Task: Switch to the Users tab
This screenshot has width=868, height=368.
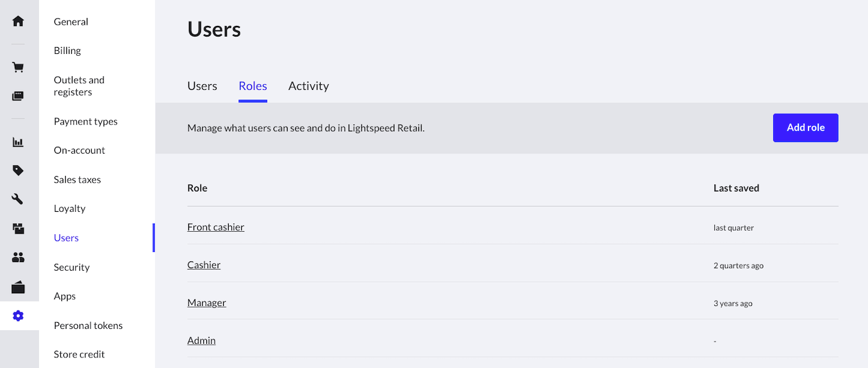Action: tap(202, 86)
